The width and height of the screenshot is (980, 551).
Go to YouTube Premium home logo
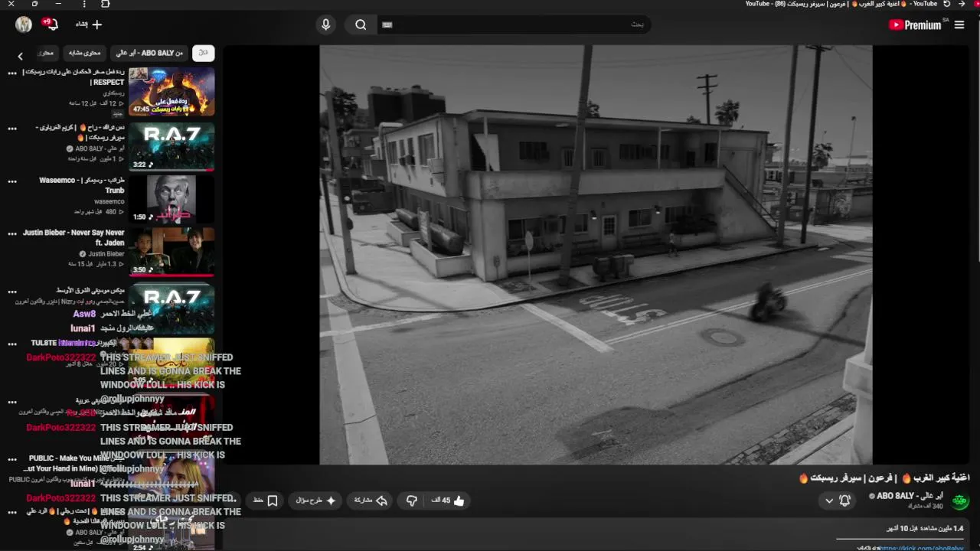(x=915, y=25)
